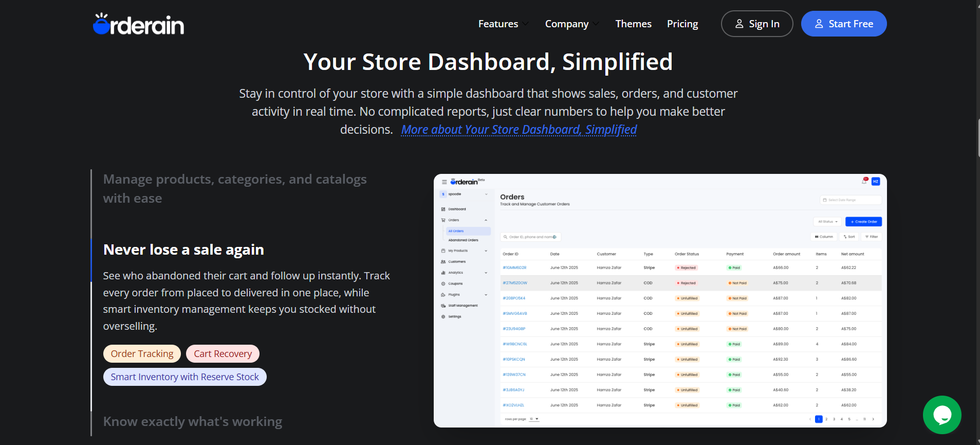980x445 pixels.
Task: Click the notification bell in dashboard preview
Action: (x=864, y=181)
